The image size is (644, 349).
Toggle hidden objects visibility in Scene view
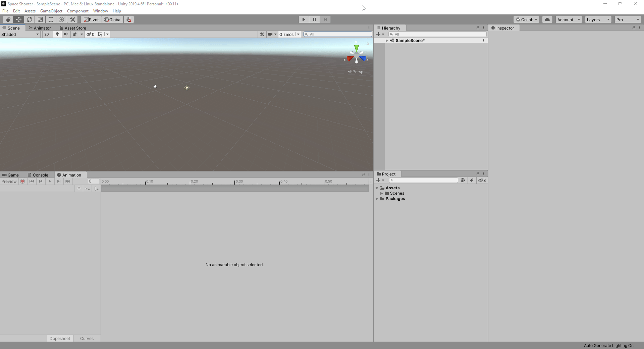(x=91, y=34)
